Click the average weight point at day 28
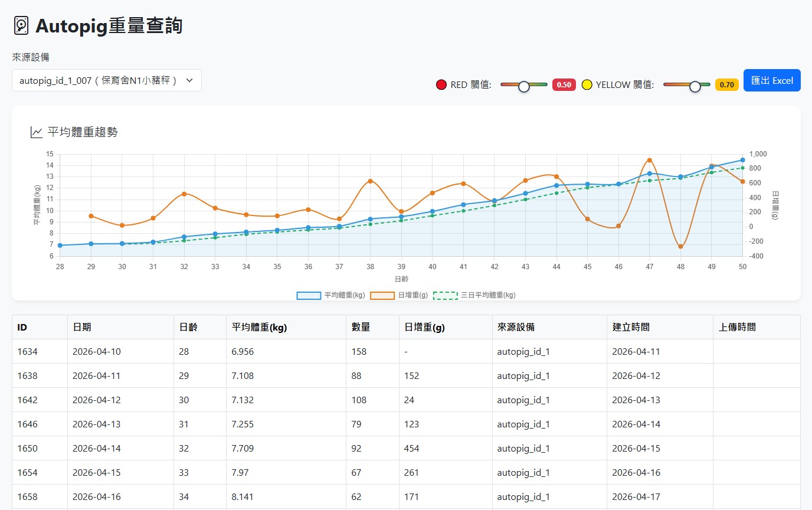Screen dimensions: 812x510 tap(60, 246)
